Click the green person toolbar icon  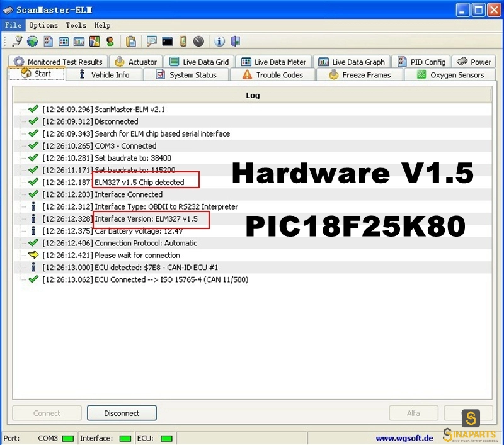coord(110,41)
